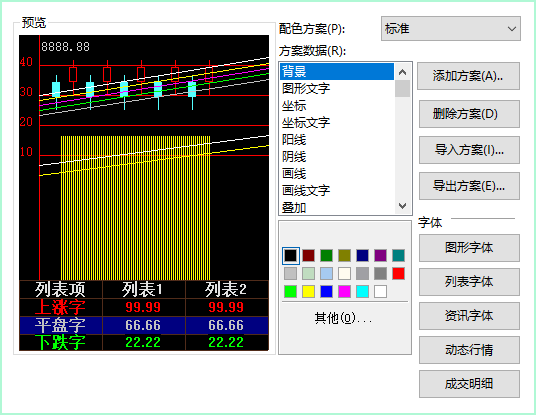
Task: Pick the light gray (silver) swatch
Action: [291, 273]
